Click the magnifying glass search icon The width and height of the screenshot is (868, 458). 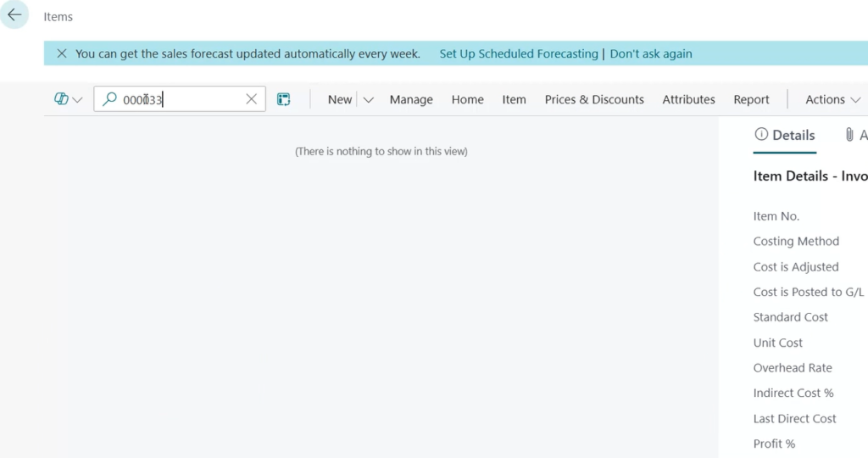coord(109,99)
